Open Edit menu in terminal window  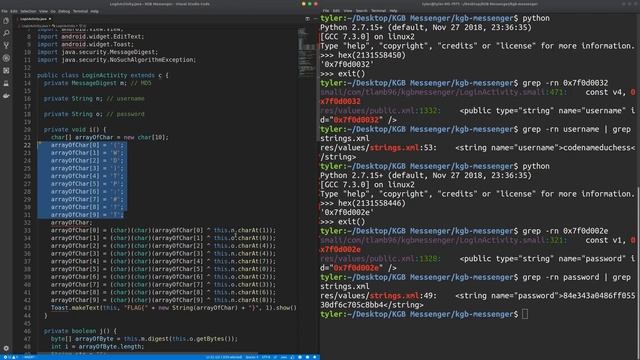pos(336,11)
